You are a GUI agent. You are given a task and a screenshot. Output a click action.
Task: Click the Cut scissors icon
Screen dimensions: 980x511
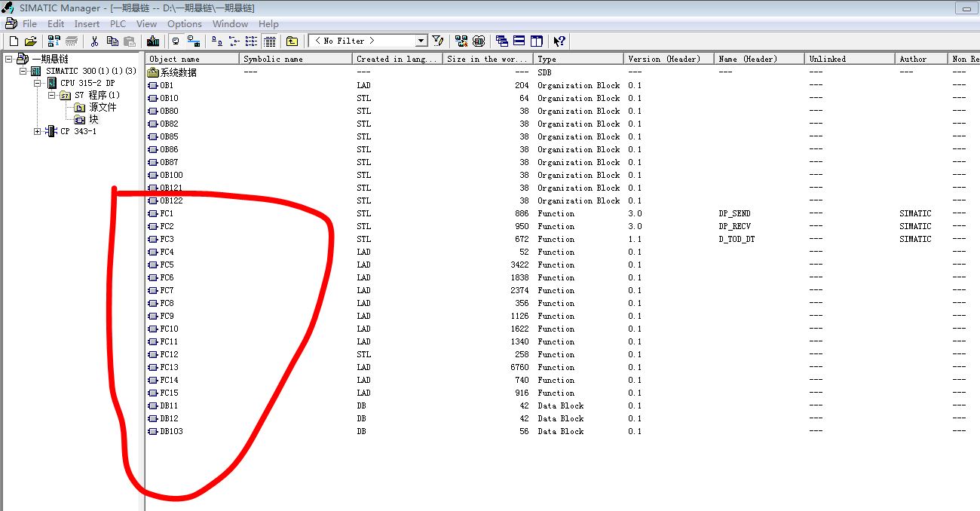click(95, 41)
